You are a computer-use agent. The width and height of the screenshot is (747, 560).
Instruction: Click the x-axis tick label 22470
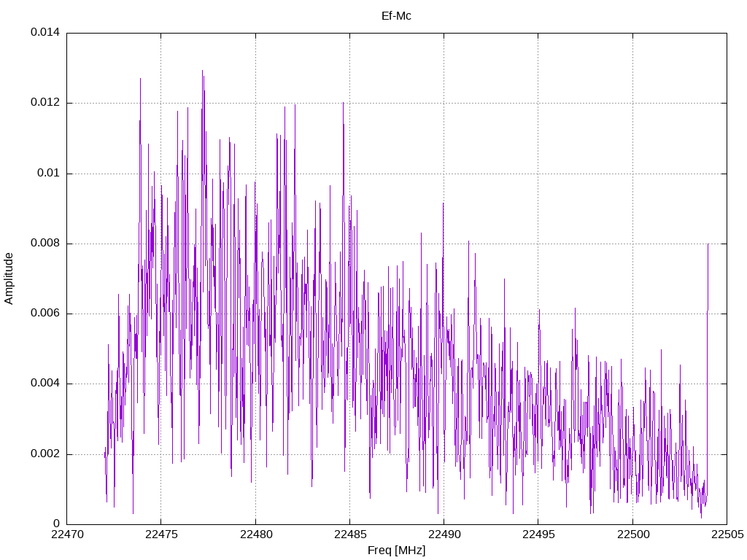[x=67, y=534]
